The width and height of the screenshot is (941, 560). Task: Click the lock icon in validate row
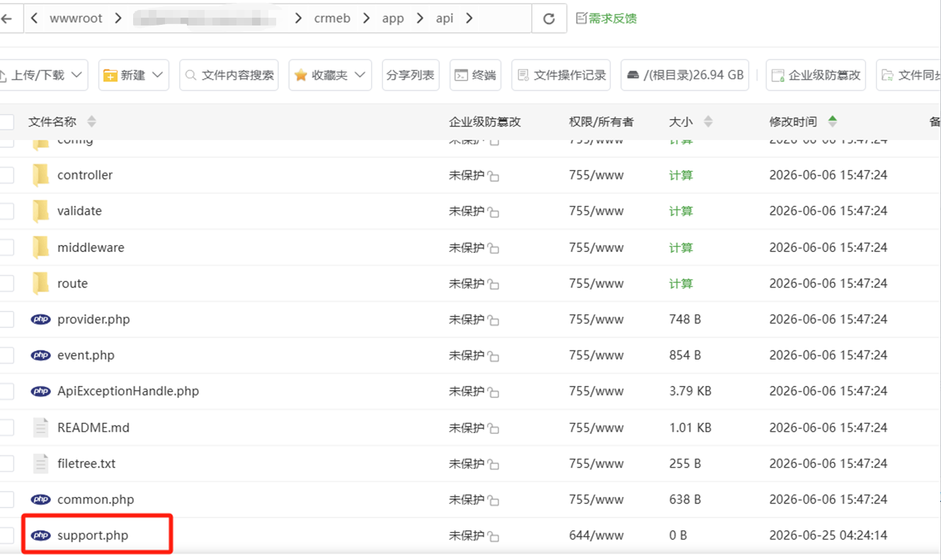click(x=494, y=212)
